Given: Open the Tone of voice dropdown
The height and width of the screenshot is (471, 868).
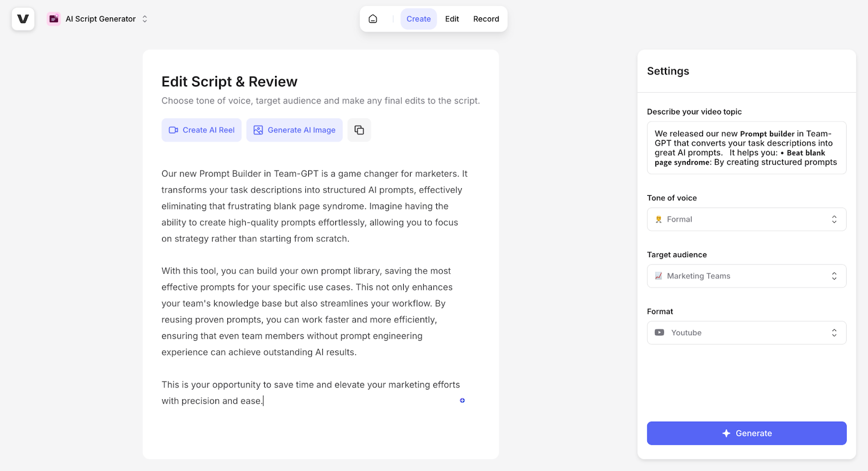Looking at the screenshot, I should (746, 219).
